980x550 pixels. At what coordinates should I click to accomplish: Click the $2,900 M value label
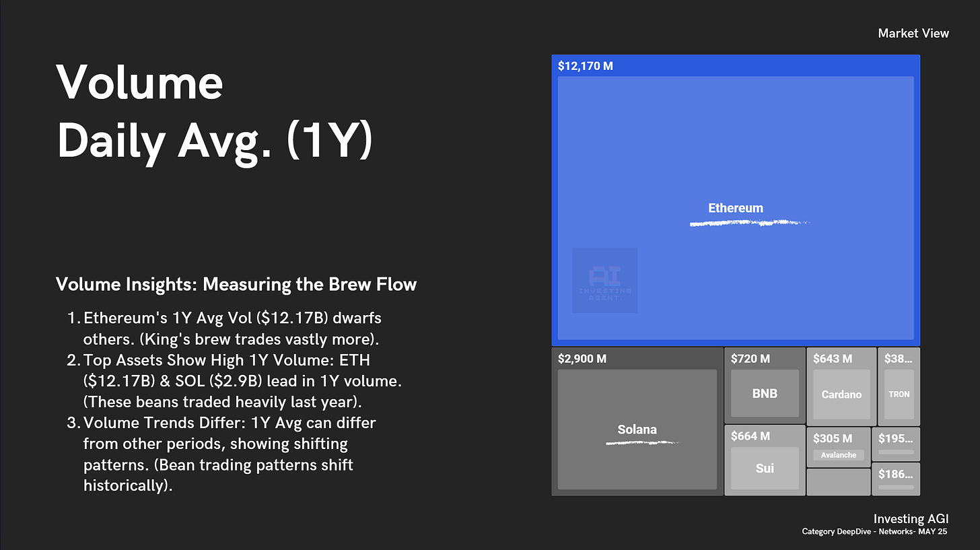point(582,359)
